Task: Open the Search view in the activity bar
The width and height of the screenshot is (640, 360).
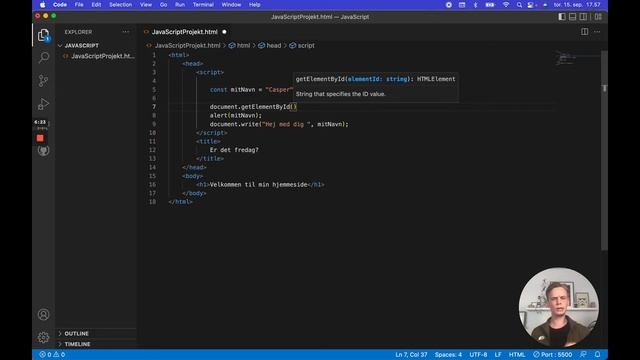Action: [x=43, y=58]
